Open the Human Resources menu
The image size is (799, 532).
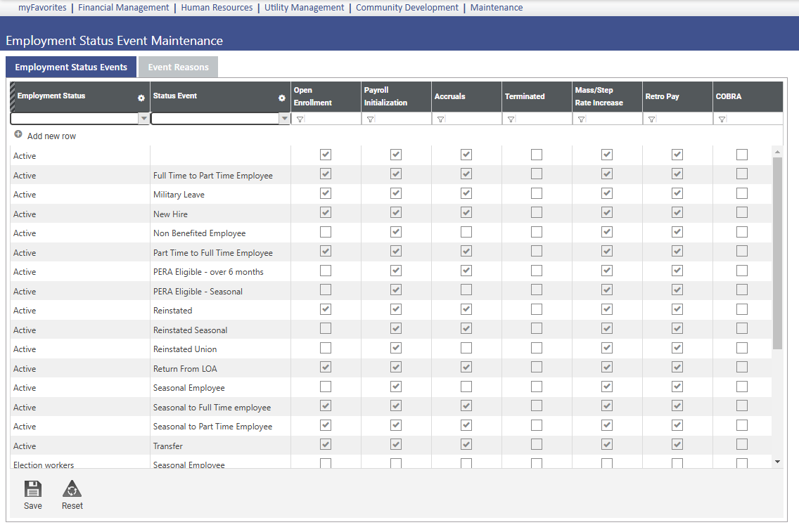(x=217, y=8)
